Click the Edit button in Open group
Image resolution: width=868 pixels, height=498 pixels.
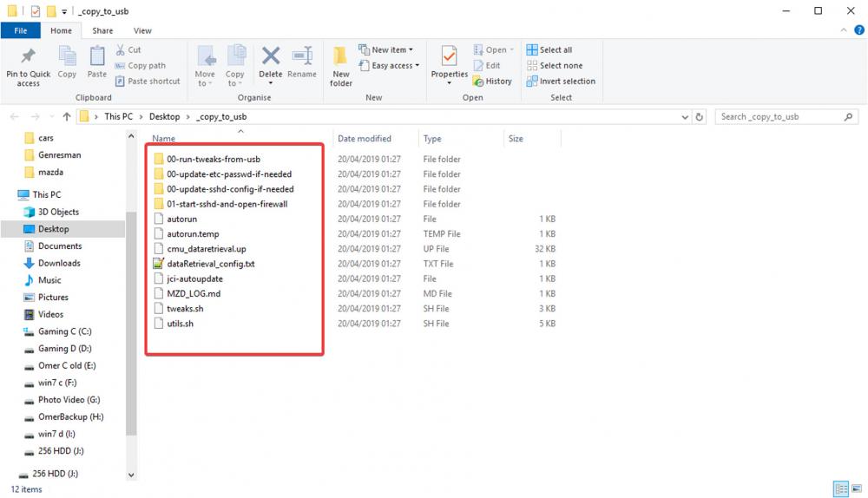pos(487,65)
